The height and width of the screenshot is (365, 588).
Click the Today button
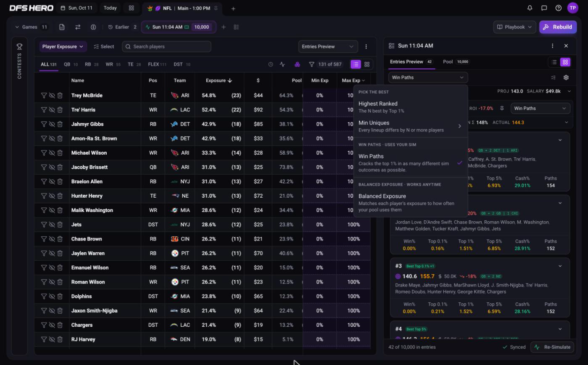110,8
